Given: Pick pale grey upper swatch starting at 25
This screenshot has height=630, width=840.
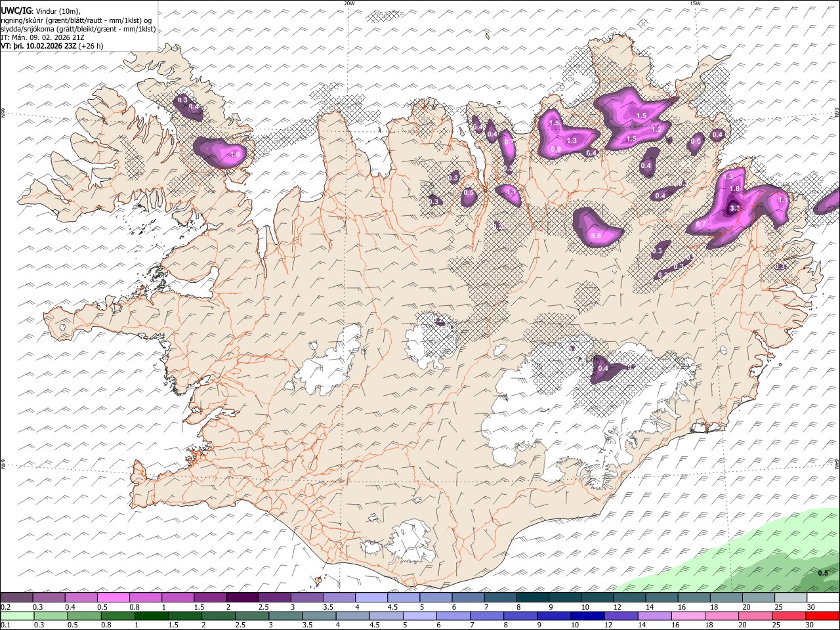Looking at the screenshot, I should click(x=791, y=597).
